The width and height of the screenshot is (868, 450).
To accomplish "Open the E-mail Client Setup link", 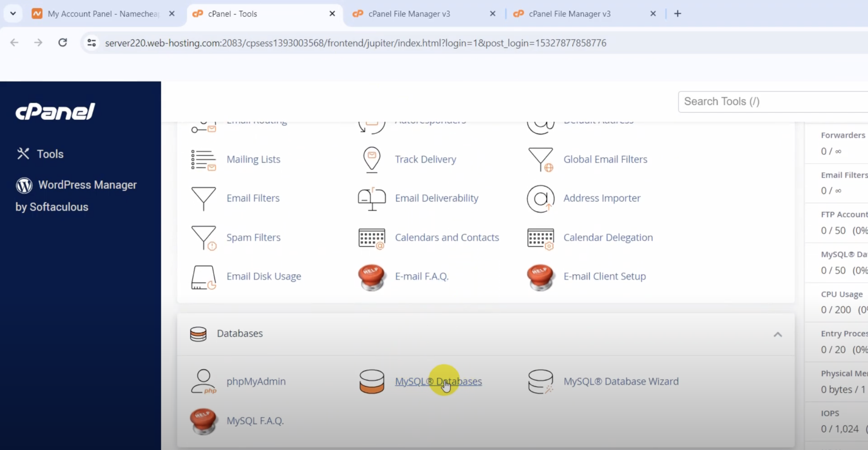I will coord(604,276).
